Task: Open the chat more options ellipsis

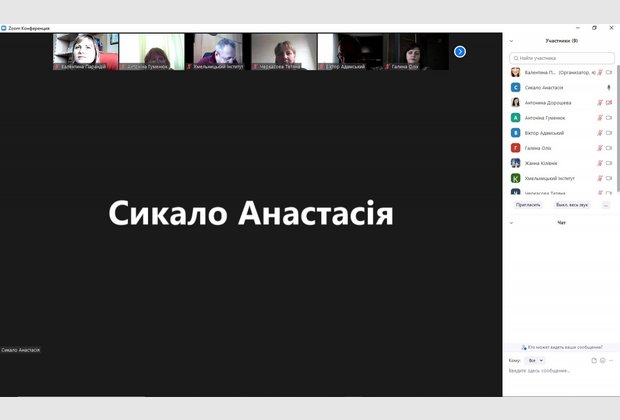Action: (x=611, y=360)
